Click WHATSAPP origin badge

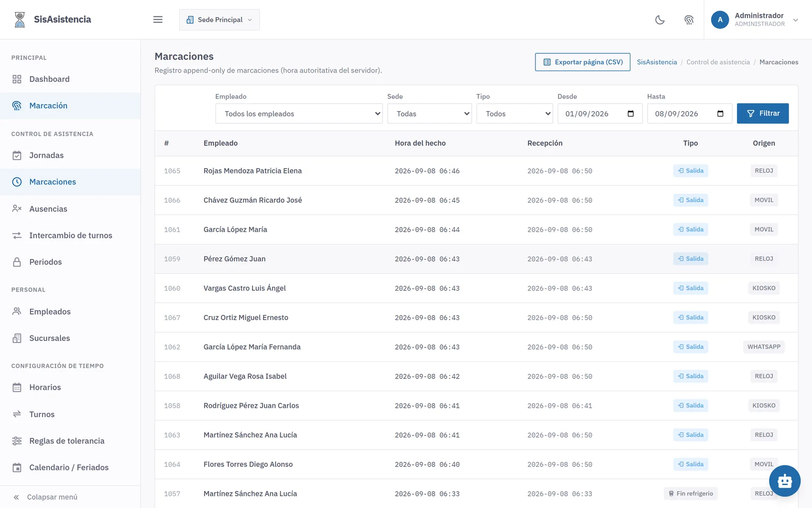[764, 347]
